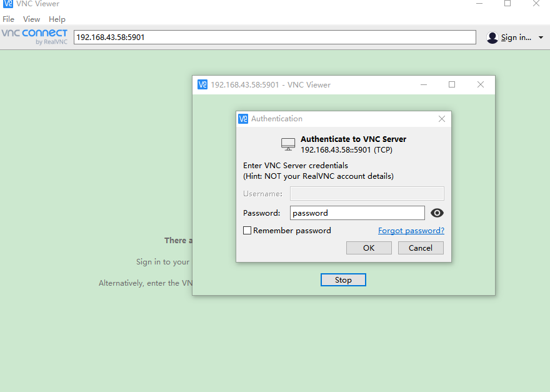Click into the Password field
The width and height of the screenshot is (550, 392).
(x=357, y=213)
